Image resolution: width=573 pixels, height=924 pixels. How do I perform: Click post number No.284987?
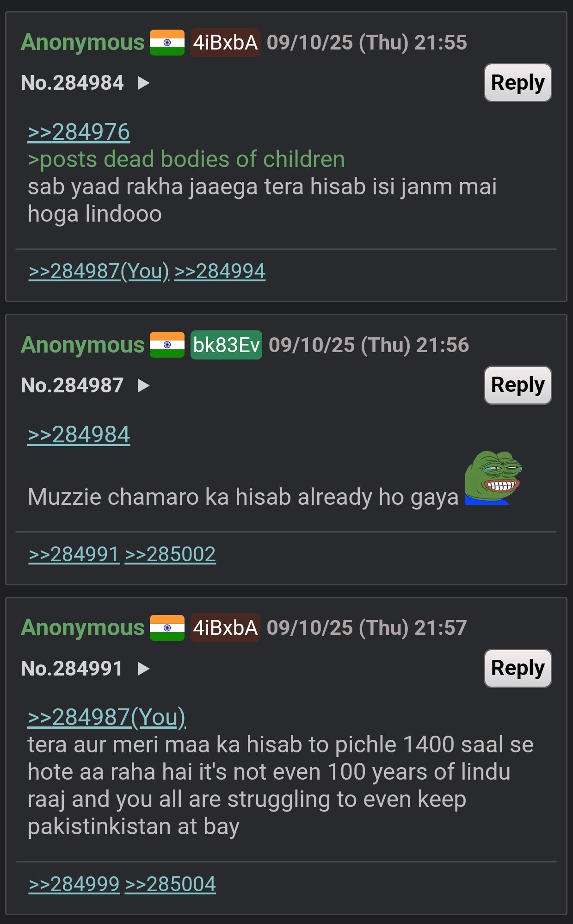click(72, 385)
